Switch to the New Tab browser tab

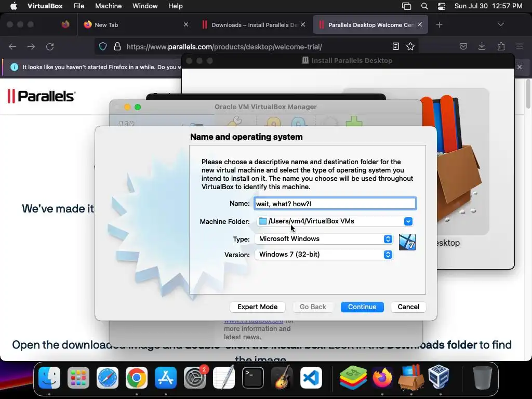point(135,25)
